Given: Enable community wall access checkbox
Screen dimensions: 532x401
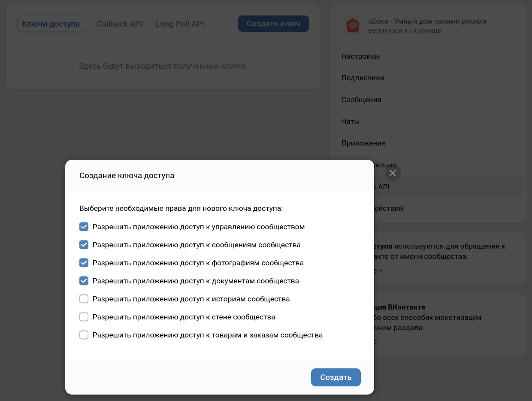Looking at the screenshot, I should click(84, 317).
